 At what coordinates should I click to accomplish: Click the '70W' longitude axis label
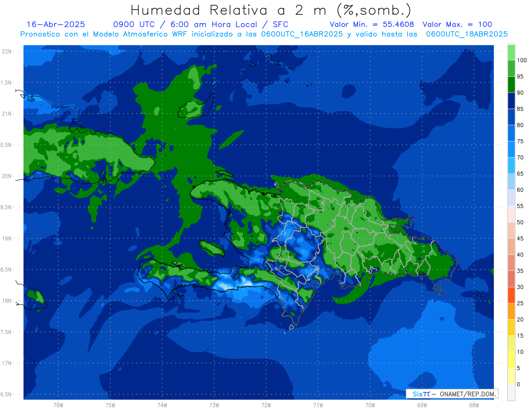coord(370,405)
